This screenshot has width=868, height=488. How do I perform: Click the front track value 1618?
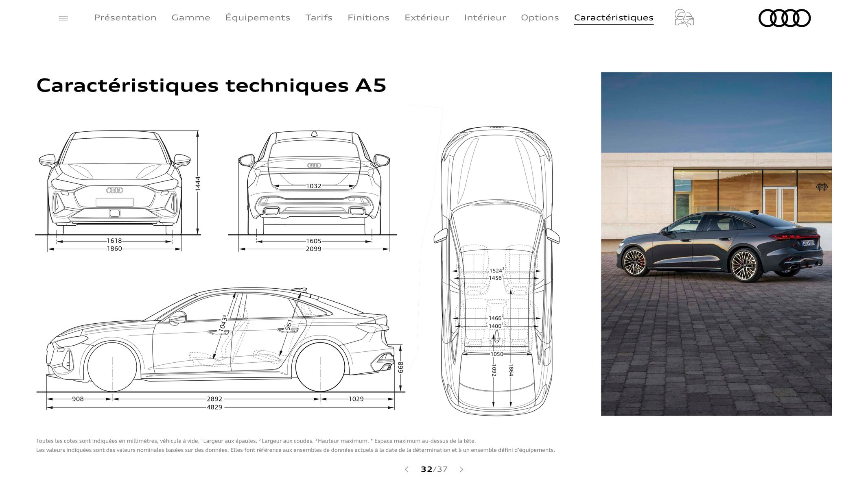coord(114,241)
